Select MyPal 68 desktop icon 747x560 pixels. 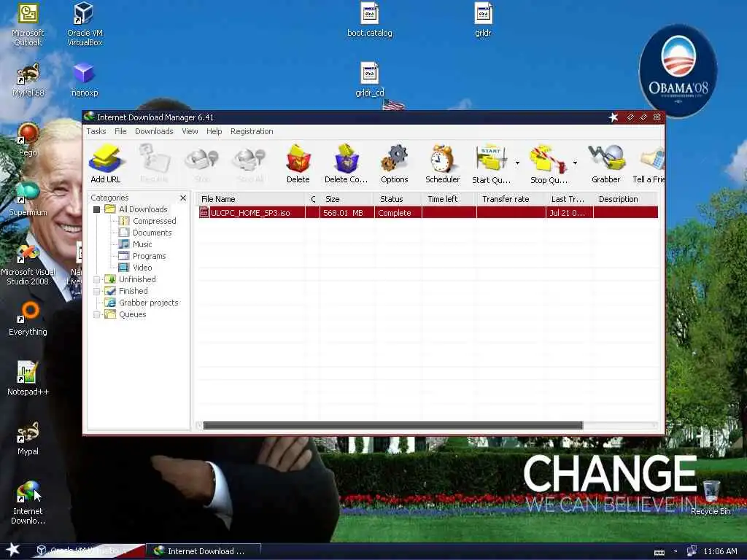[28, 80]
